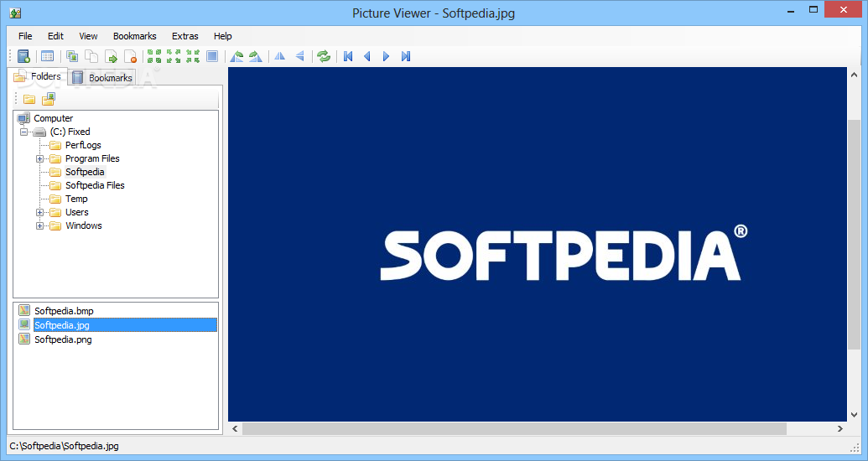Go to the first image

[348, 56]
